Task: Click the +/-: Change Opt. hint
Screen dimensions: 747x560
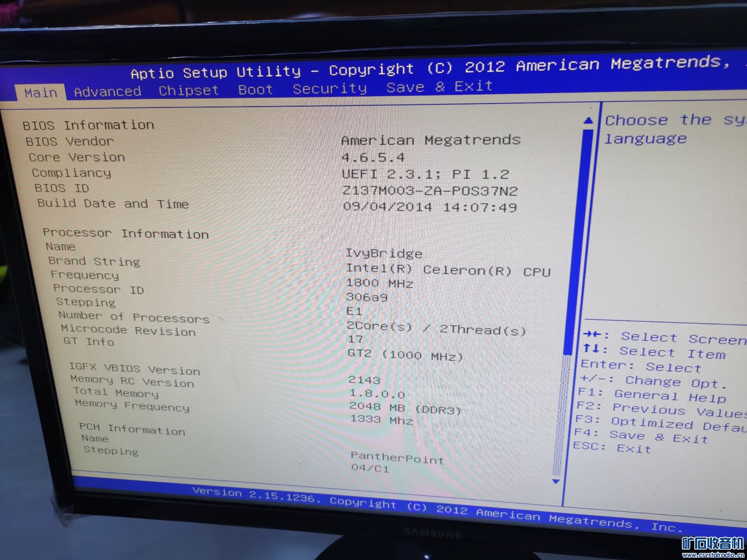Action: [653, 381]
